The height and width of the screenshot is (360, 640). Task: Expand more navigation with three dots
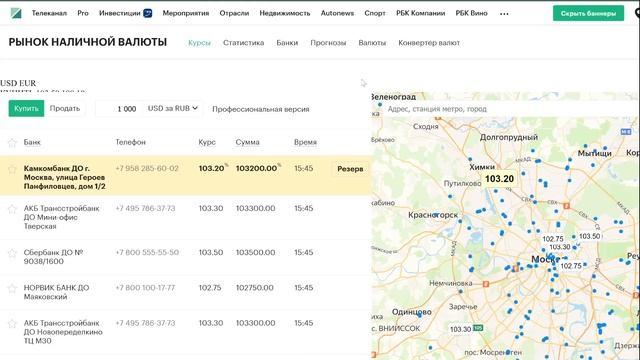click(x=504, y=14)
